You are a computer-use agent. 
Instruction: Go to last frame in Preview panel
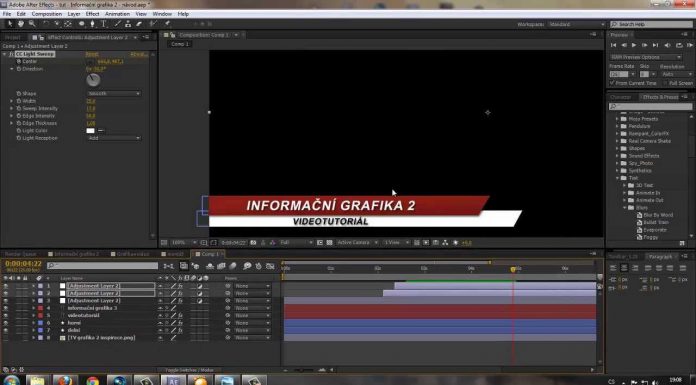(655, 45)
